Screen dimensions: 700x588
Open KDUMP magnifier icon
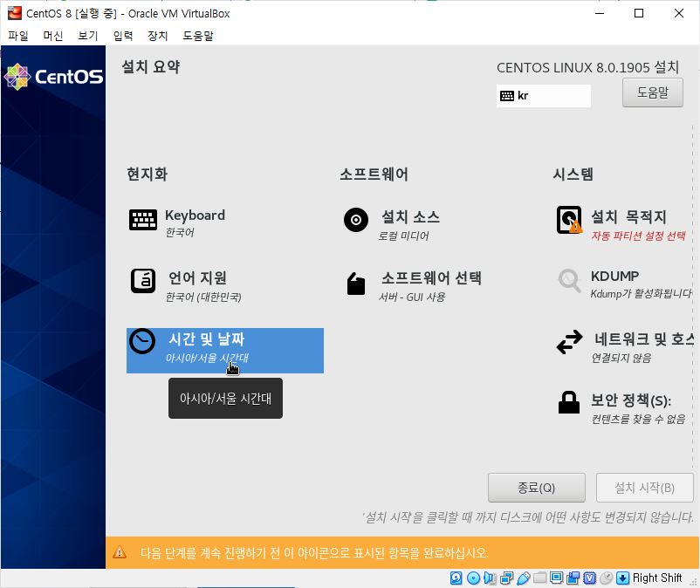pyautogui.click(x=569, y=281)
